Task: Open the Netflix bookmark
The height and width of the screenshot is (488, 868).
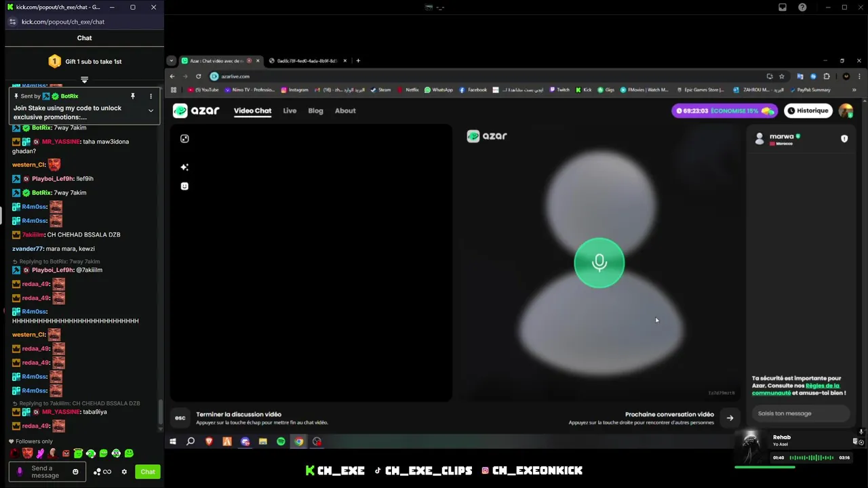Action: 408,89
